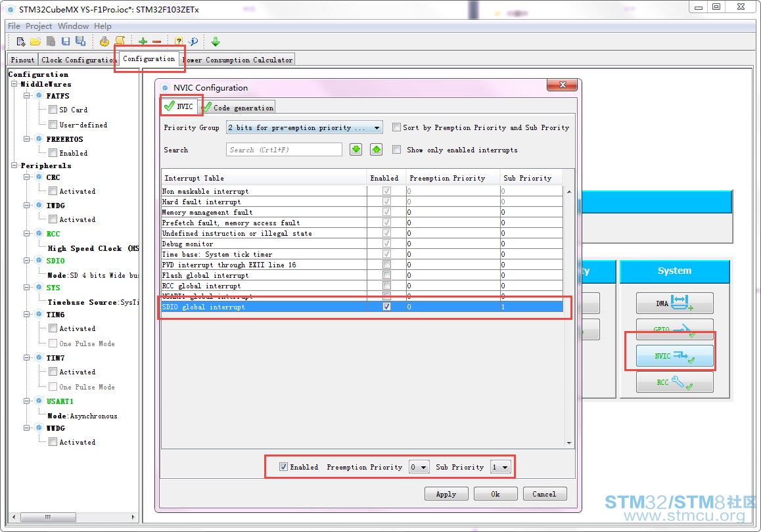The image size is (761, 532).
Task: Collapse the Peripherals tree node
Action: 14,166
